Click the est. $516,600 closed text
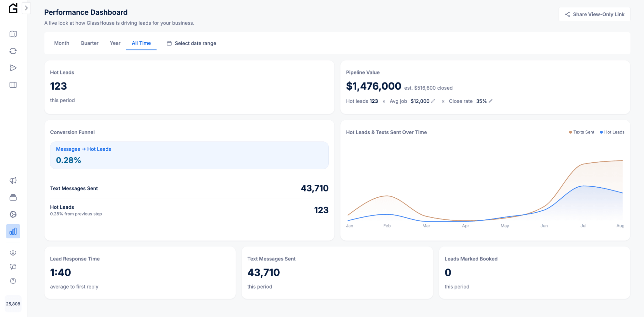 [x=428, y=88]
